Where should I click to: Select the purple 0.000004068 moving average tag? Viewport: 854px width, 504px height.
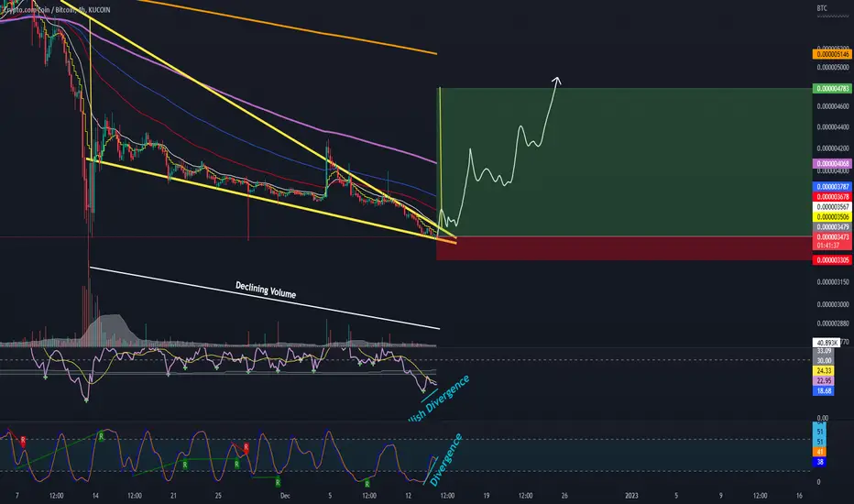point(832,163)
